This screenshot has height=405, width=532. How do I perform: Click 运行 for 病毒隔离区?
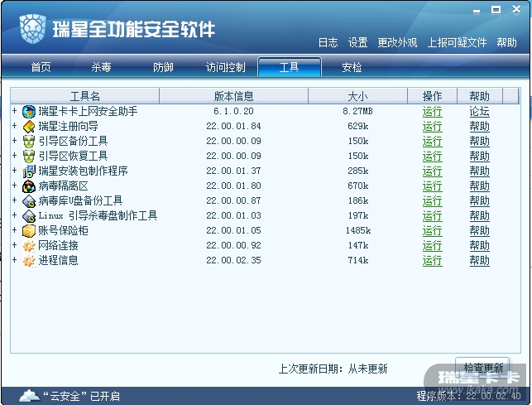pyautogui.click(x=432, y=186)
